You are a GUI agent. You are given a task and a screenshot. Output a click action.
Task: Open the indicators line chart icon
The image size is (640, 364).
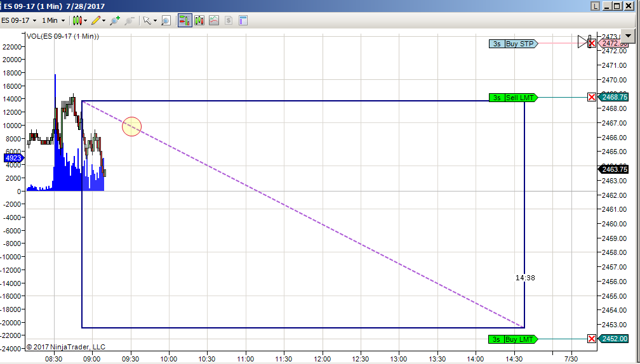pyautogui.click(x=215, y=20)
